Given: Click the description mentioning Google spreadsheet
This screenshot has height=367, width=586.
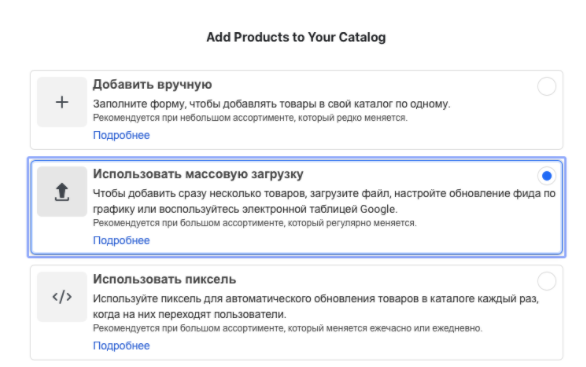Looking at the screenshot, I should 324,201.
